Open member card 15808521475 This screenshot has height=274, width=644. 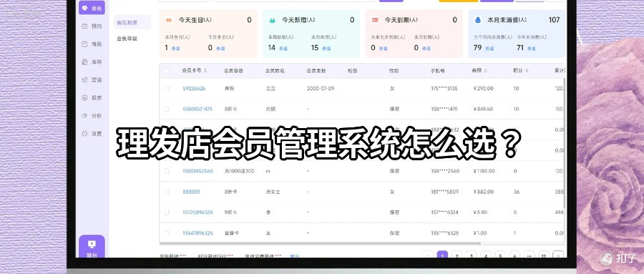pos(197,109)
